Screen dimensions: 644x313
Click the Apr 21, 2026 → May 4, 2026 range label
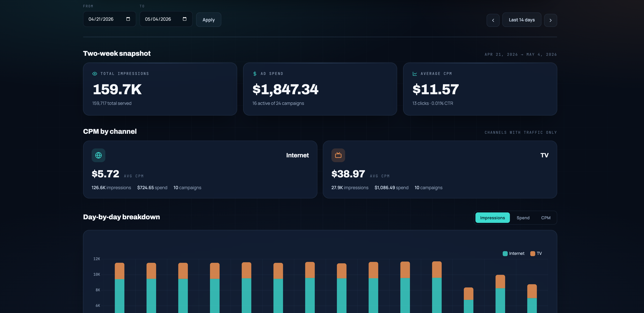(x=521, y=54)
